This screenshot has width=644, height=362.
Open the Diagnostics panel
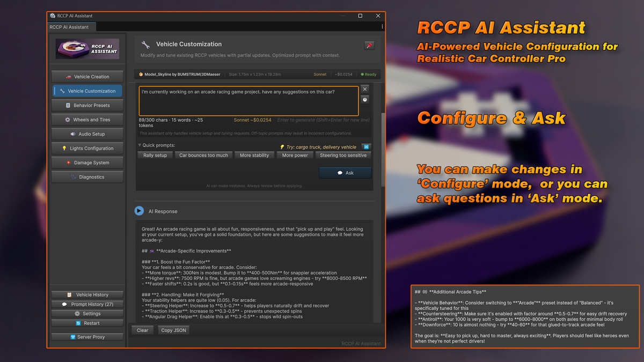tap(87, 177)
